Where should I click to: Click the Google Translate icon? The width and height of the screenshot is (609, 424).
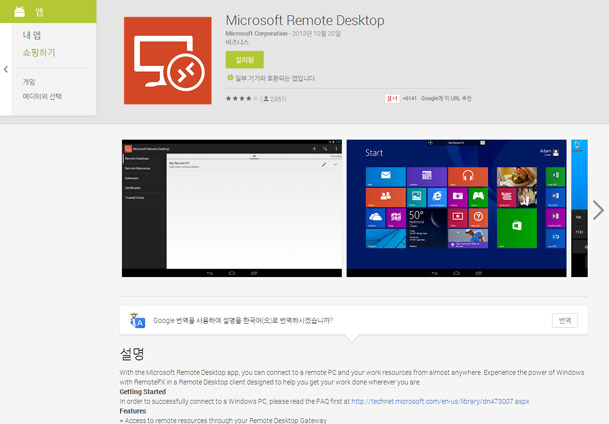[x=137, y=320]
